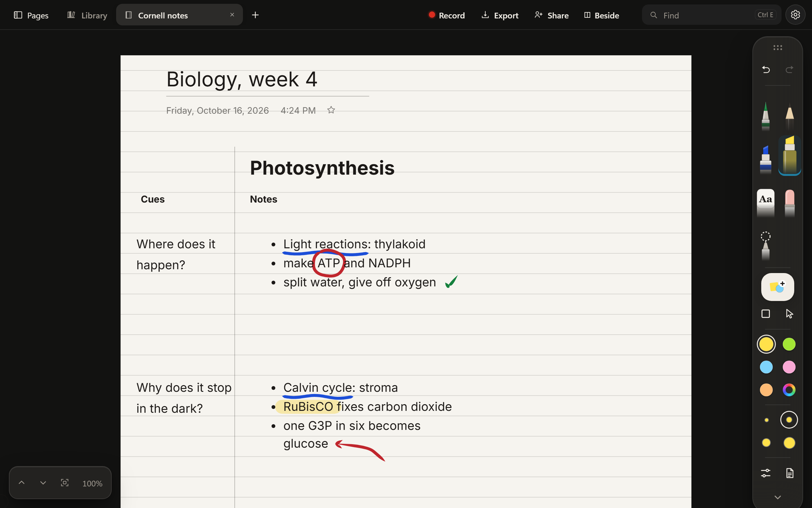The height and width of the screenshot is (508, 812).
Task: Open the Pages sidebar panel
Action: coord(31,15)
